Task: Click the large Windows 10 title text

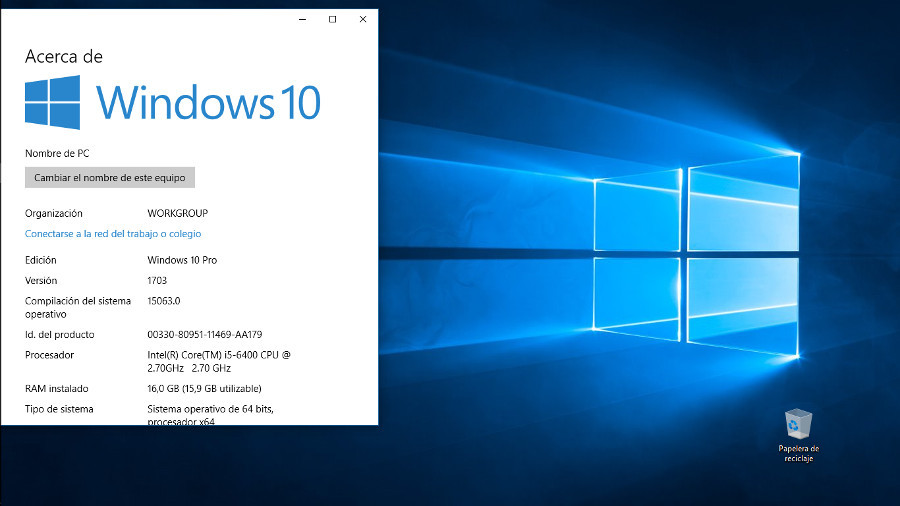Action: [x=208, y=103]
